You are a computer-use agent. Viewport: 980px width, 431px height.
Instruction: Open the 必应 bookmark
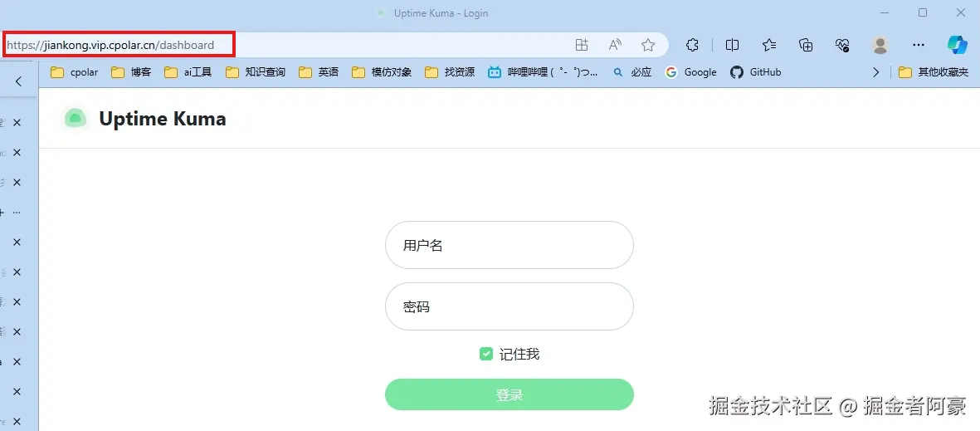632,72
